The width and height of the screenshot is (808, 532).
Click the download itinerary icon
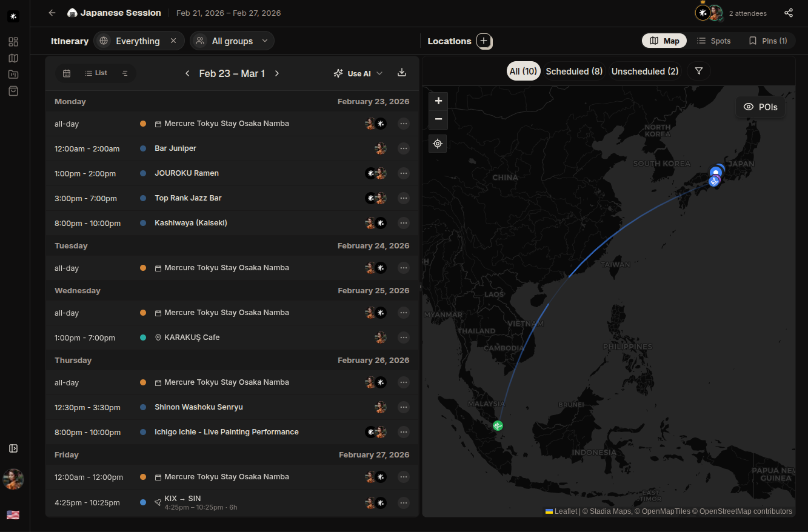401,73
